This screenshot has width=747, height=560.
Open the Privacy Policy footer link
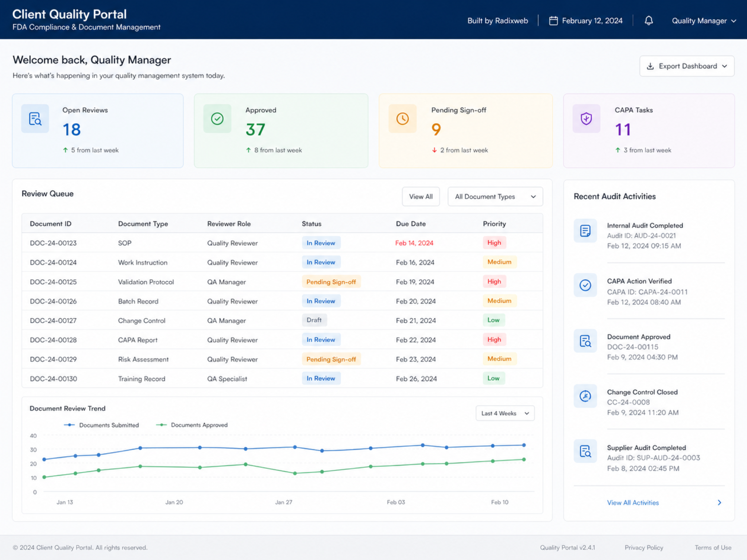point(644,547)
